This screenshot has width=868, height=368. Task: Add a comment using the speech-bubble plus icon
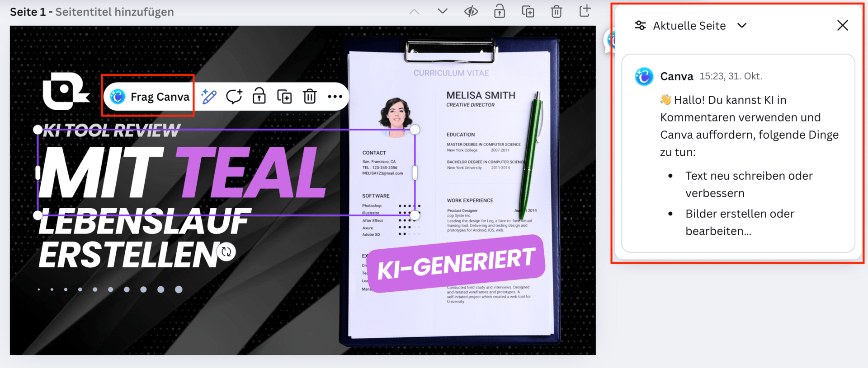(x=234, y=96)
